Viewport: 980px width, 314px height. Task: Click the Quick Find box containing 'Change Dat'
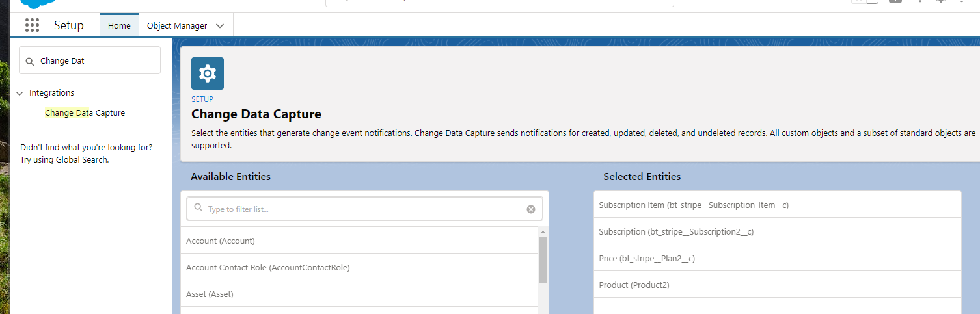90,60
